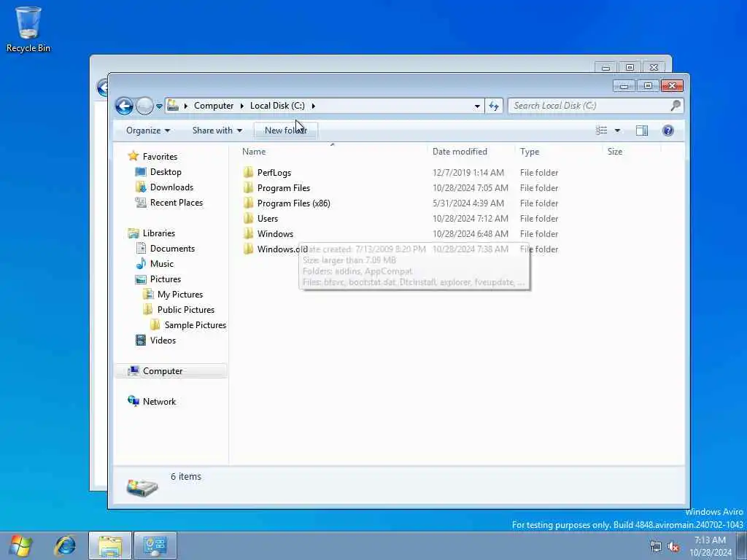This screenshot has height=560, width=747.
Task: Open the Windows Start button
Action: point(20,545)
